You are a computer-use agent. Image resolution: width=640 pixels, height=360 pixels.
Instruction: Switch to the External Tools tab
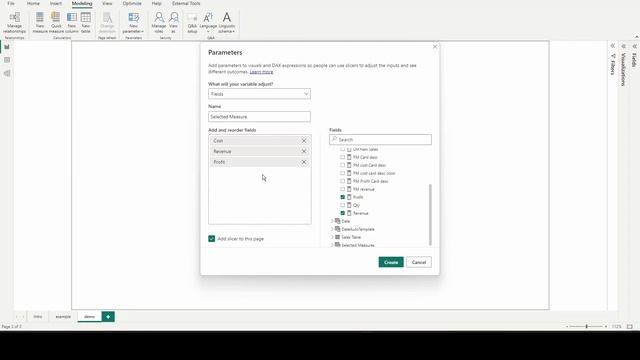point(186,3)
